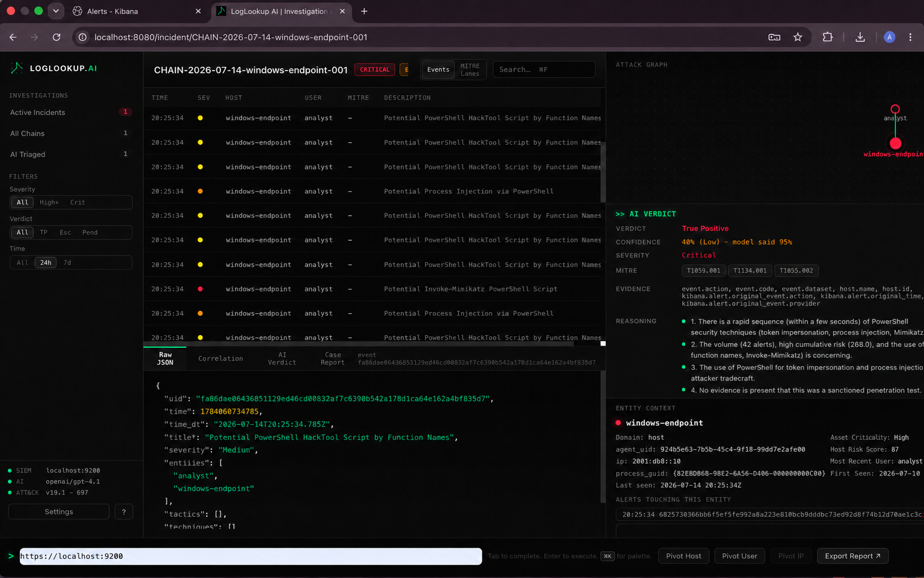Click the site information icon in address bar
The width and height of the screenshot is (924, 578).
(83, 37)
